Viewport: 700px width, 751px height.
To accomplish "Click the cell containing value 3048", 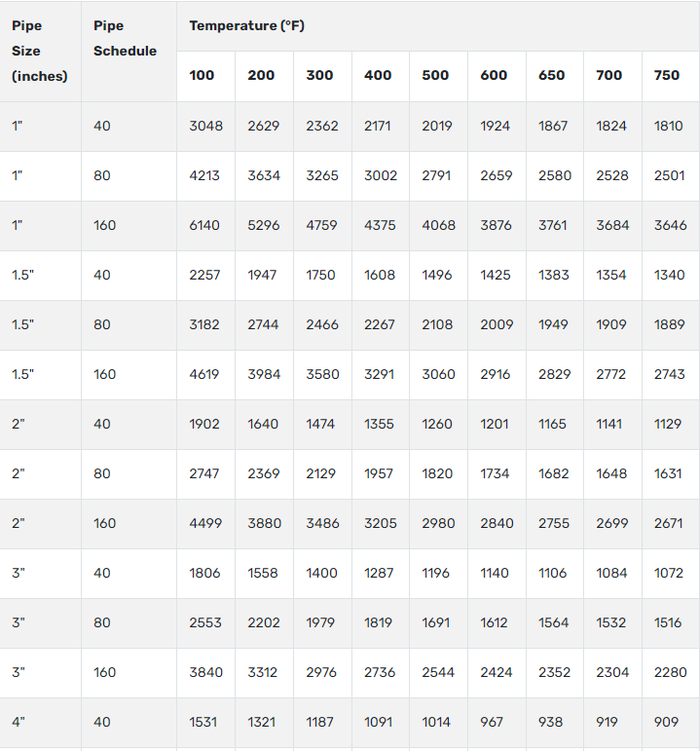I will pos(206,126).
